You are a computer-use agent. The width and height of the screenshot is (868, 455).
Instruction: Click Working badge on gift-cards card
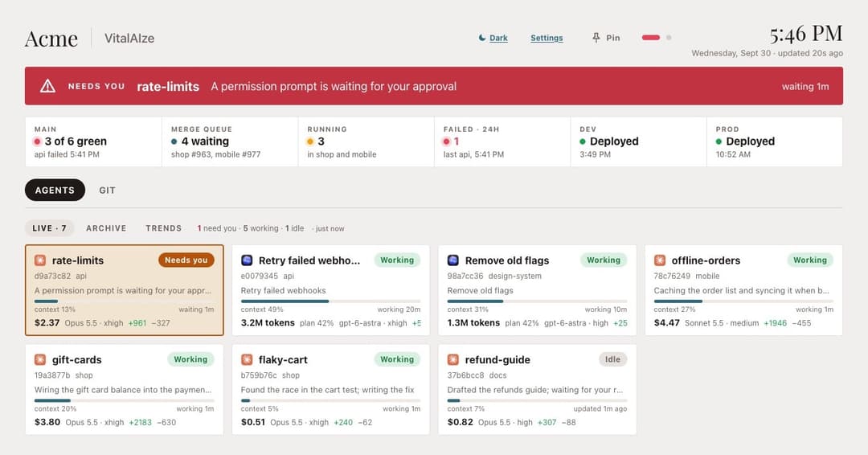click(190, 359)
